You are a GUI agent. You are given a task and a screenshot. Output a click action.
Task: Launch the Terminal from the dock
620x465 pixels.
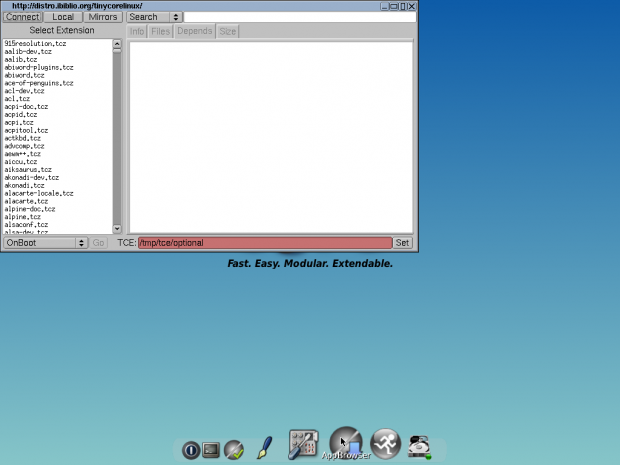click(x=211, y=450)
